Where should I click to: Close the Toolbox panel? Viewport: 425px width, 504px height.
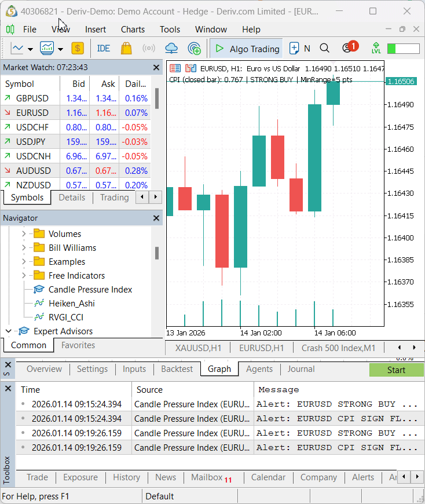pyautogui.click(x=8, y=389)
